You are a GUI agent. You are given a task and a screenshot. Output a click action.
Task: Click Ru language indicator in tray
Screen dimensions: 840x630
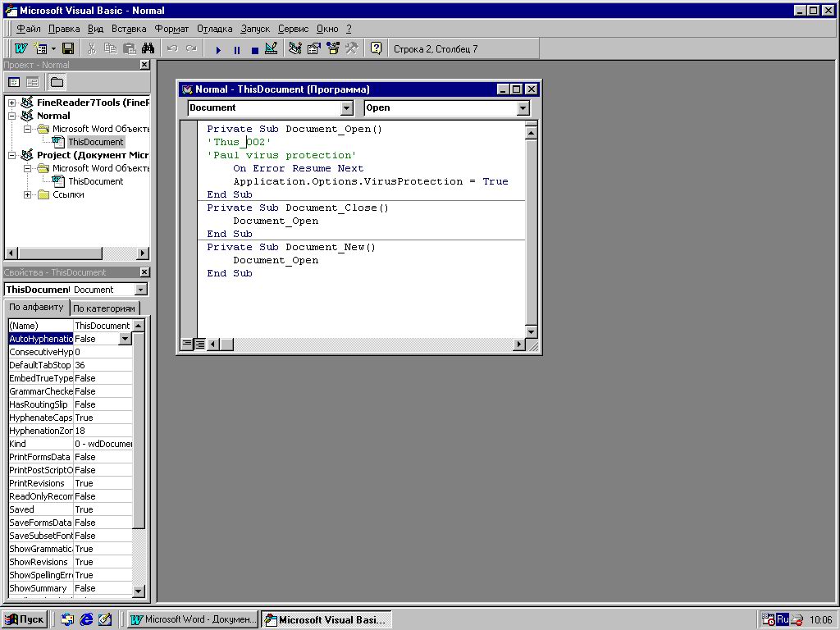tap(782, 620)
